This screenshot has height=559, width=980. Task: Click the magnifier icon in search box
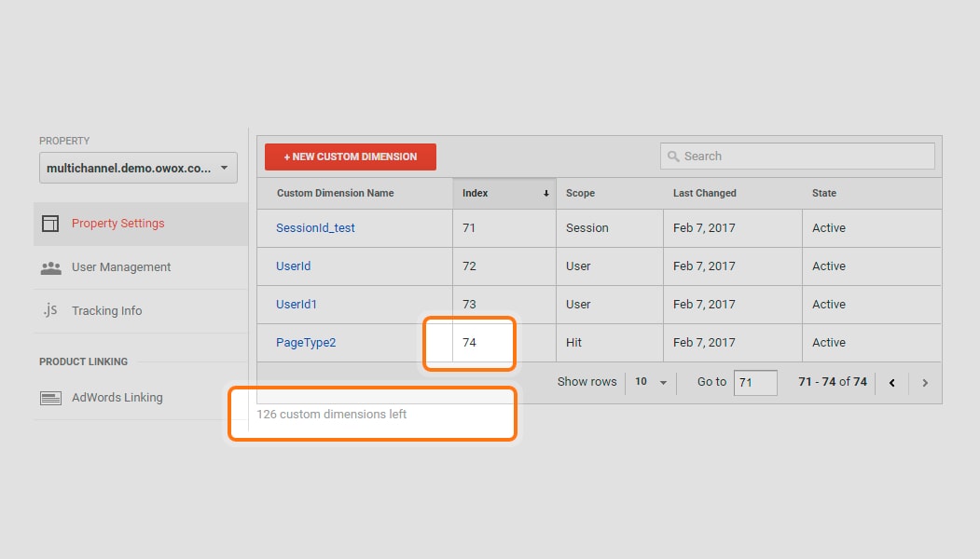tap(673, 157)
